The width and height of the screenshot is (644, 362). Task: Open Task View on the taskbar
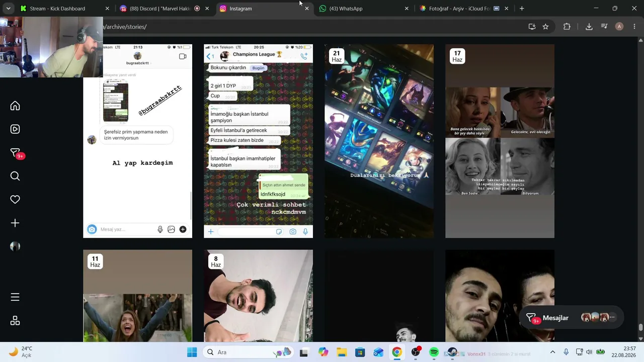pos(303,352)
